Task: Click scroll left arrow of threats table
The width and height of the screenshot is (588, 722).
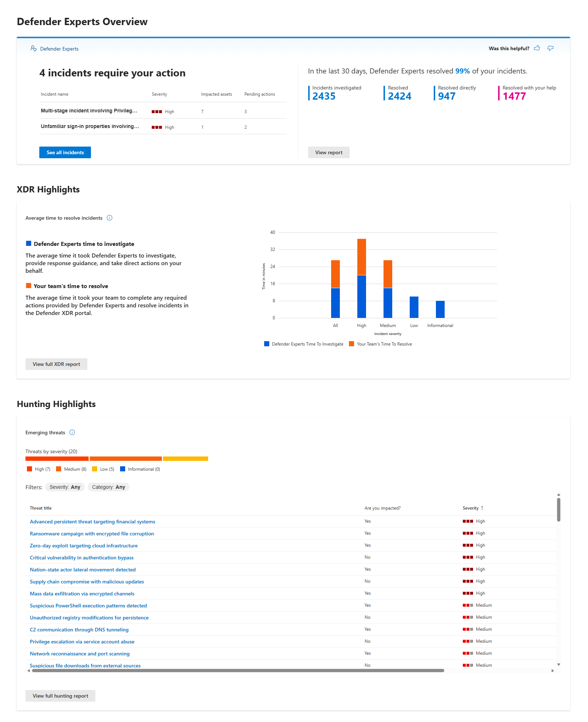Action: pos(29,671)
